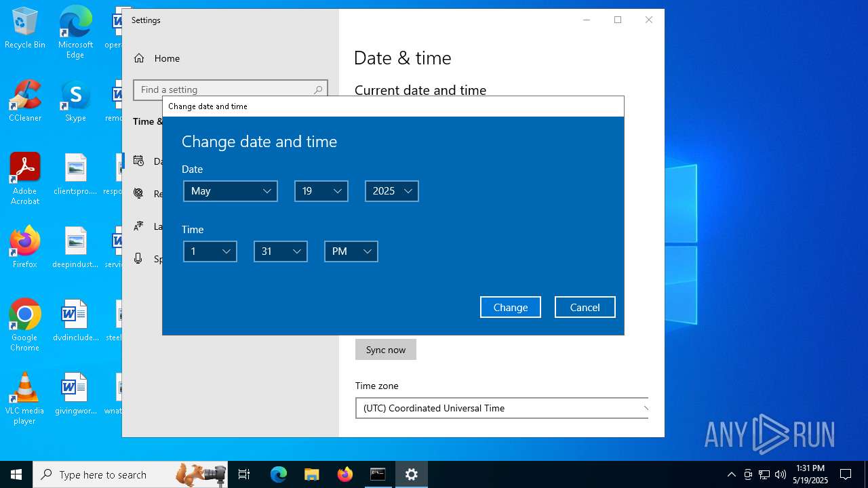The image size is (868, 488).
Task: Launch Firefox from the taskbar
Action: click(344, 474)
